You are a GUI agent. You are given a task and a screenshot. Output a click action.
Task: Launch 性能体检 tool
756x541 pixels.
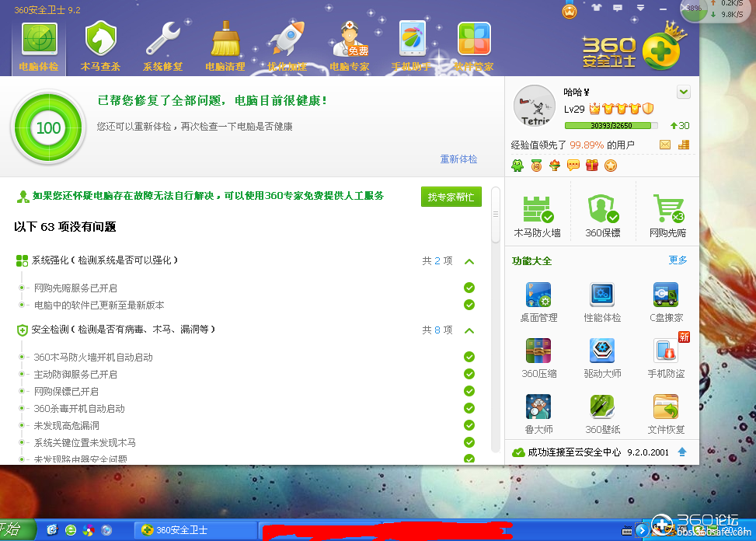pos(602,302)
